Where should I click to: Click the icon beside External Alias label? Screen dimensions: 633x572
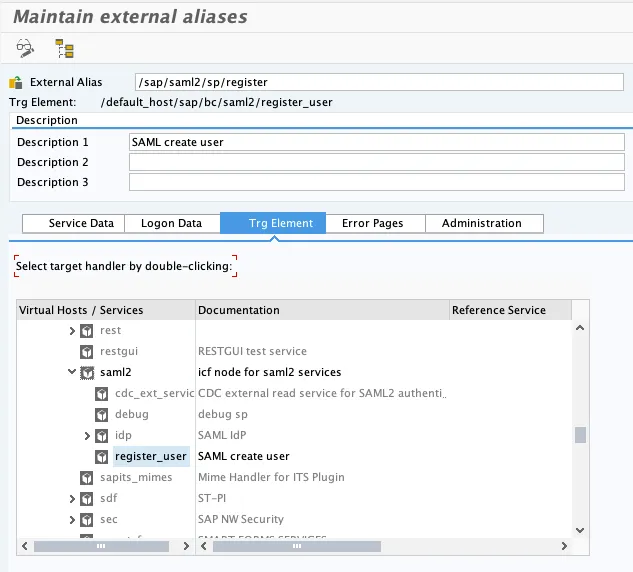(x=15, y=83)
